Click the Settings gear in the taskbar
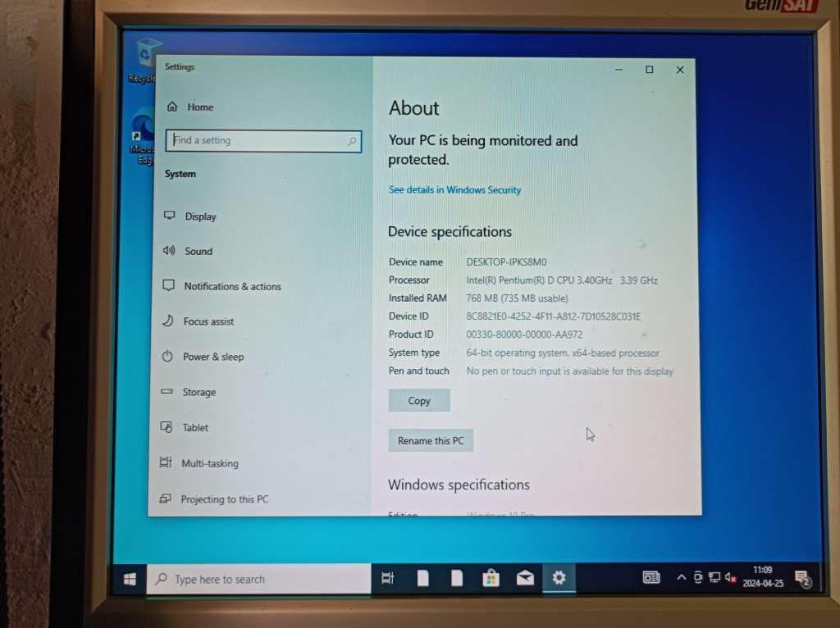Screen dimensions: 840x628 pyautogui.click(x=559, y=578)
